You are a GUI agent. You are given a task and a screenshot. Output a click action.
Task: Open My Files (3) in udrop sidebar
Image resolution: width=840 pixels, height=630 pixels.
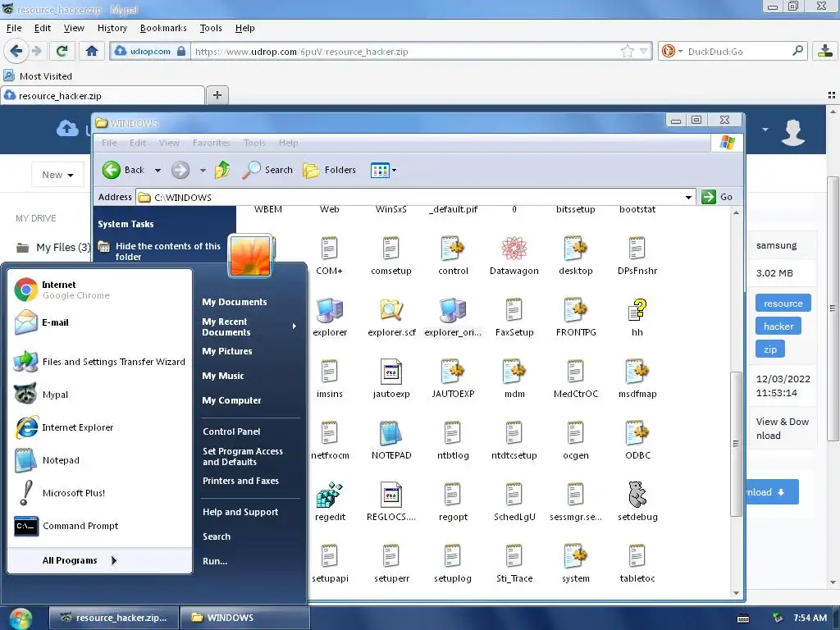click(x=53, y=247)
